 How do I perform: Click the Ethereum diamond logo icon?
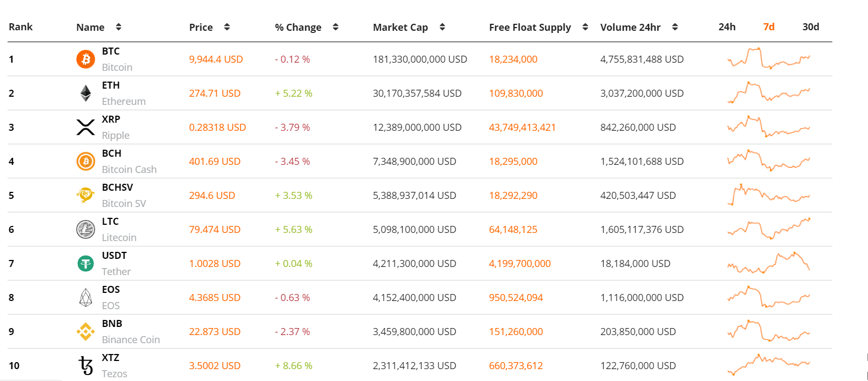click(x=85, y=93)
